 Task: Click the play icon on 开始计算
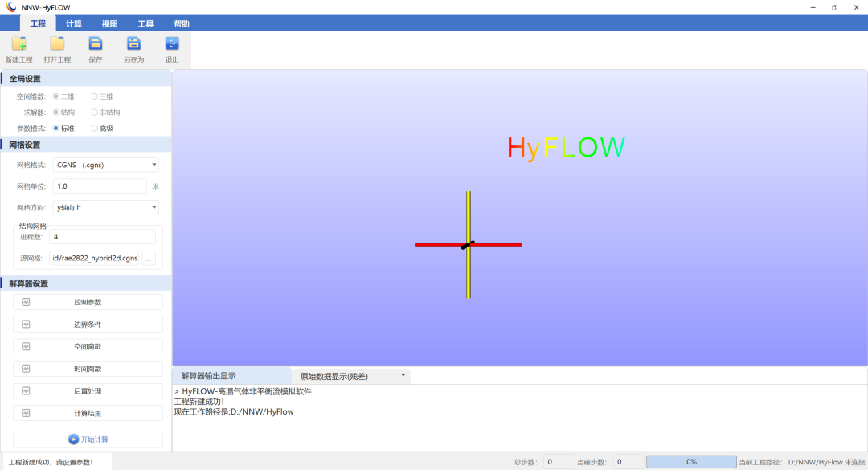pyautogui.click(x=73, y=439)
